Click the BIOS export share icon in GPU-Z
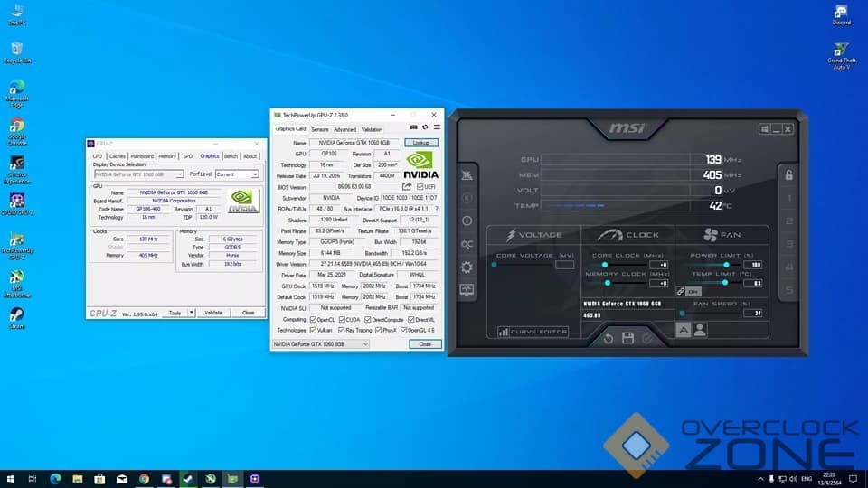This screenshot has width=868, height=488. [407, 187]
